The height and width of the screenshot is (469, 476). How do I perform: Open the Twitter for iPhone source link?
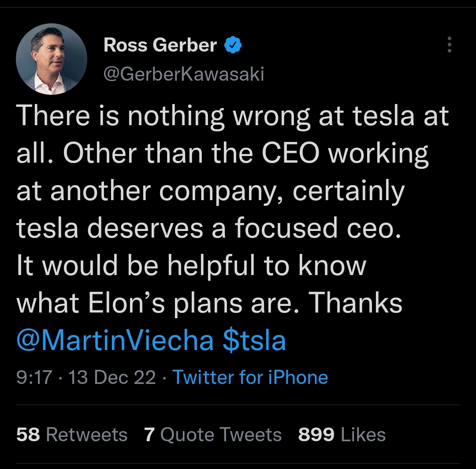pyautogui.click(x=250, y=378)
